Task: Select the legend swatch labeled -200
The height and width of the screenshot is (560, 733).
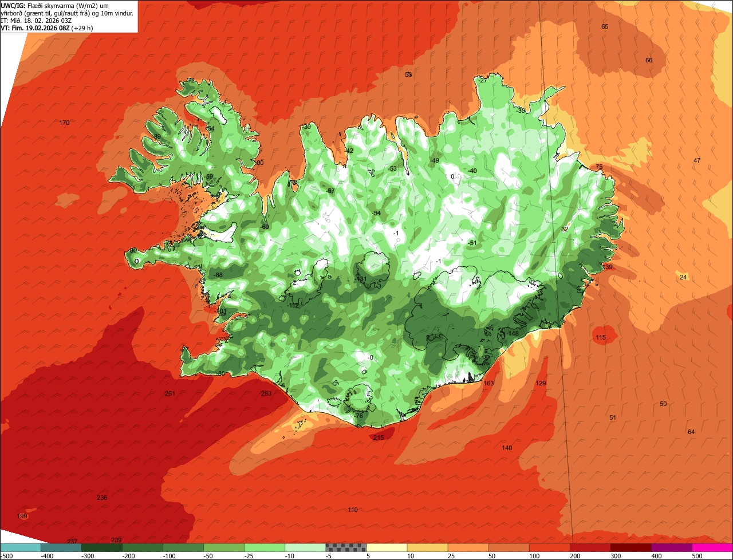Action: 142,547
